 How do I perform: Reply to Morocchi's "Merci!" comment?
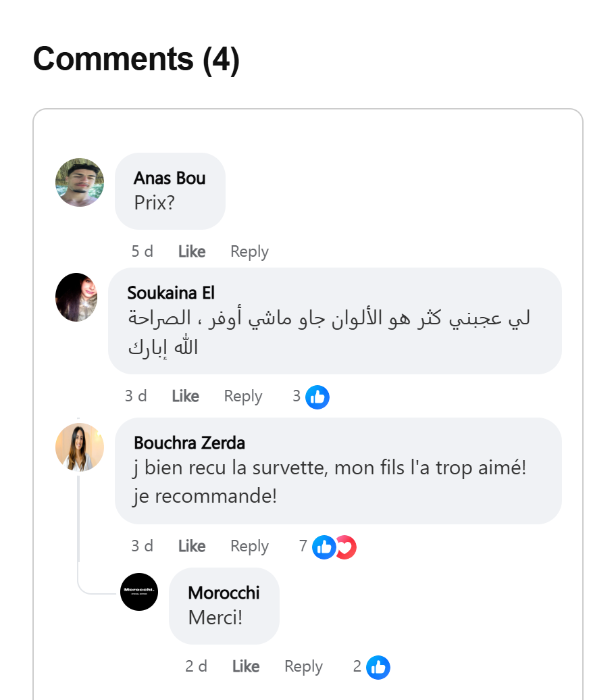pos(303,667)
